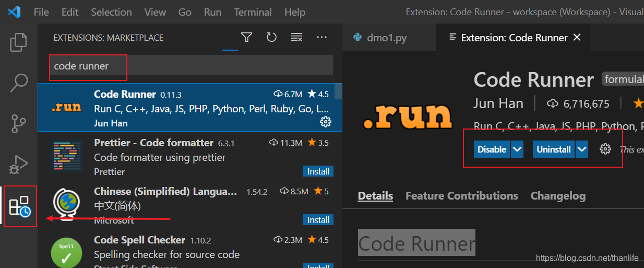Click Code Runner heading in details content
Image resolution: width=644 pixels, height=268 pixels.
point(416,243)
